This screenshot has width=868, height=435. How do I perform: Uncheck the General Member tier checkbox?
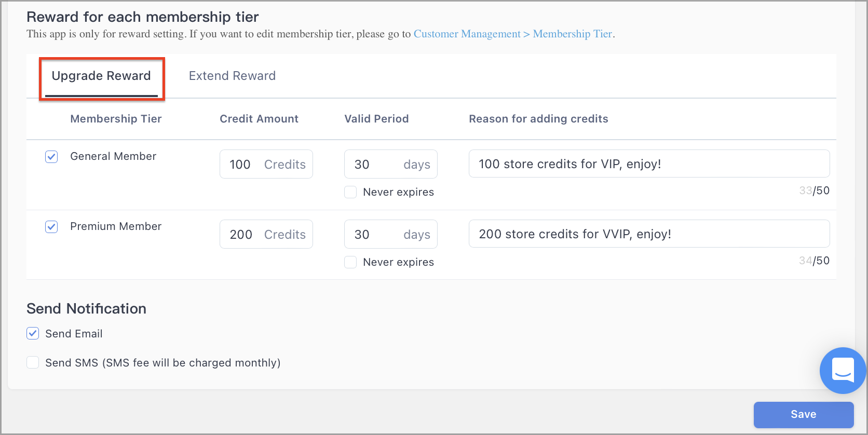pos(51,156)
